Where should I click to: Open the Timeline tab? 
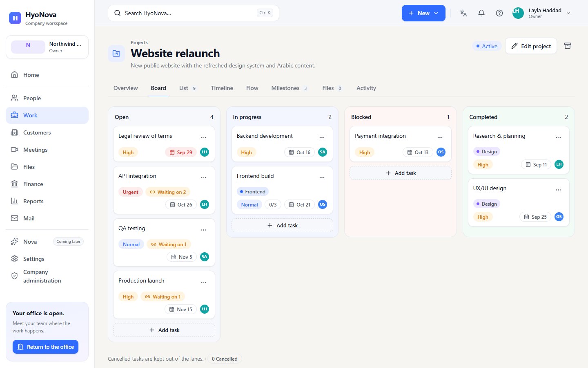tap(222, 88)
